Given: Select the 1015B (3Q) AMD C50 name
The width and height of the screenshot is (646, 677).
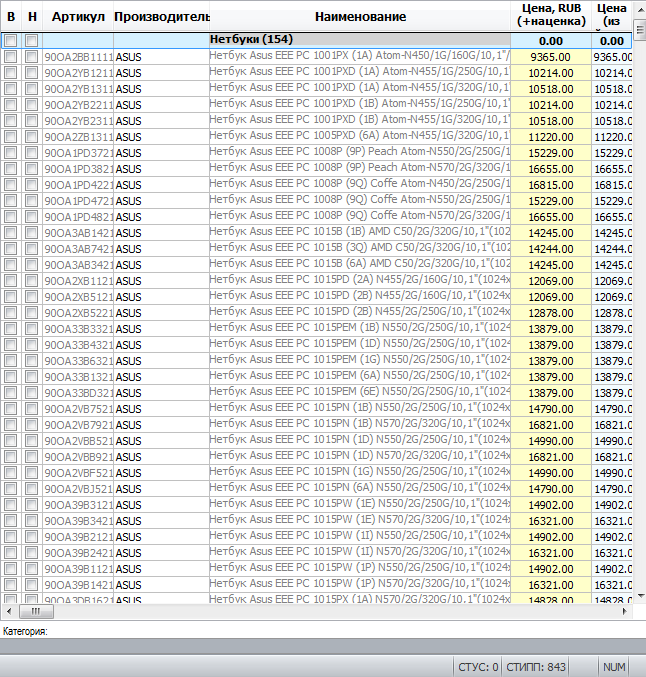Looking at the screenshot, I should tap(360, 247).
